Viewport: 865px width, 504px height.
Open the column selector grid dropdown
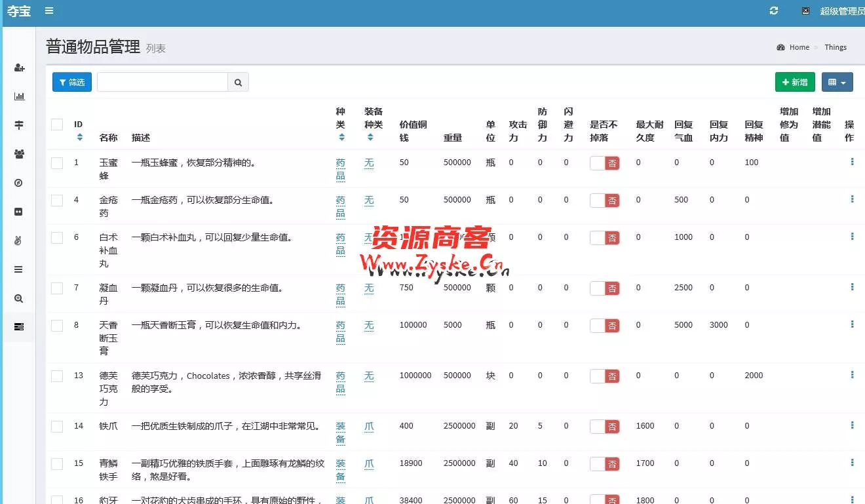837,83
